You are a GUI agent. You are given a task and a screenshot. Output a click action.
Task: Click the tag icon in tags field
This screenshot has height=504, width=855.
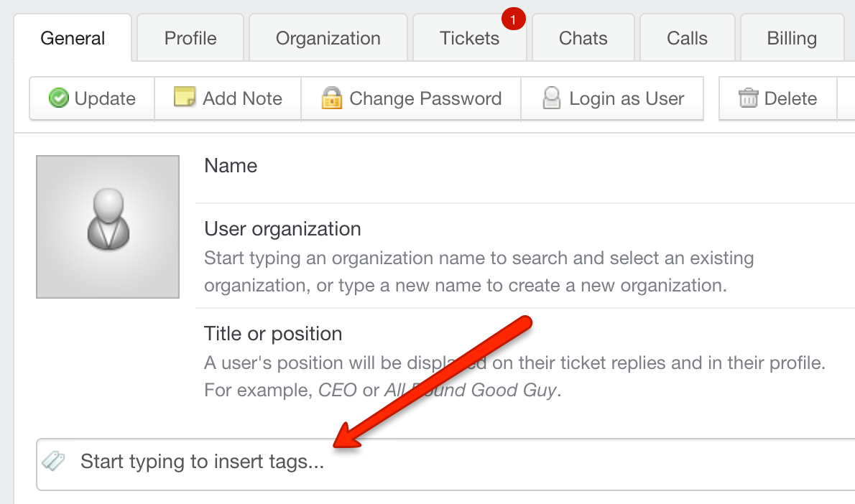[53, 461]
